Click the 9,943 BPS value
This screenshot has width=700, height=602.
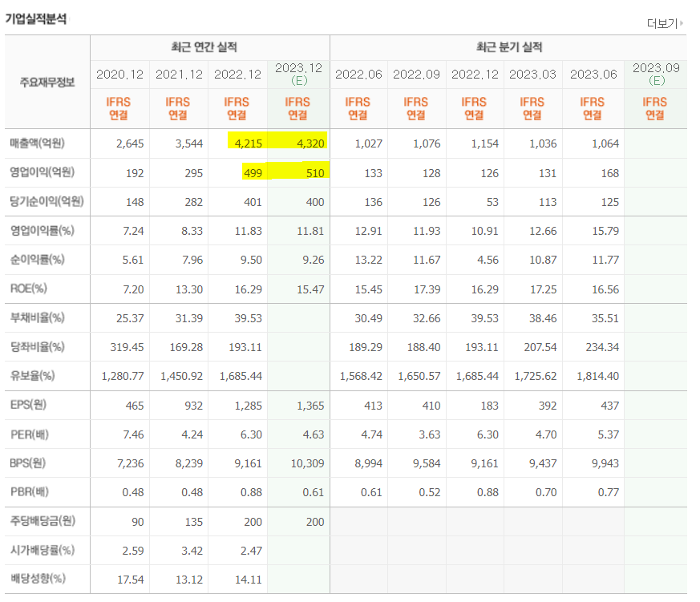pyautogui.click(x=605, y=463)
